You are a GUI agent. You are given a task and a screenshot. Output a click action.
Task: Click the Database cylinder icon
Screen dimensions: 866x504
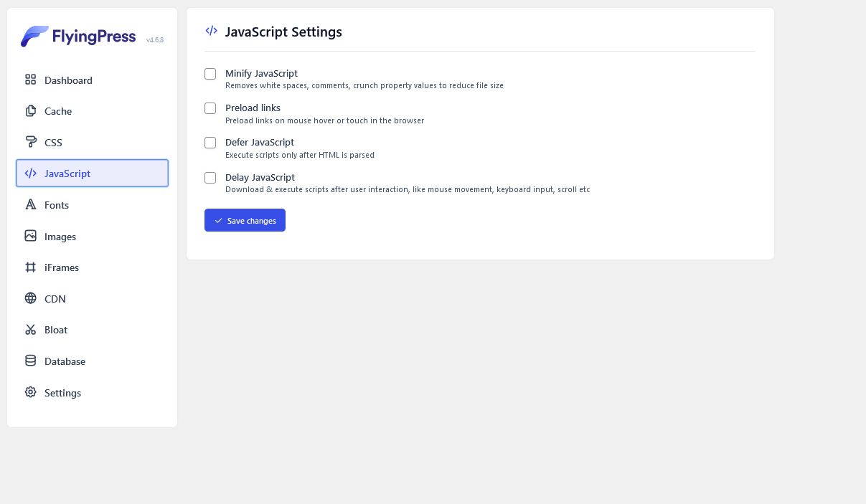30,361
